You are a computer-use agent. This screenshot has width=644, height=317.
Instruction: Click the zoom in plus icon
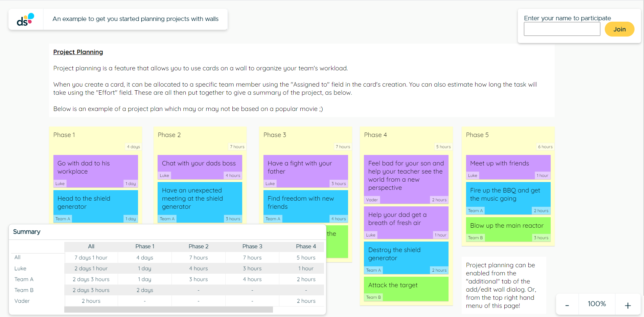point(627,304)
